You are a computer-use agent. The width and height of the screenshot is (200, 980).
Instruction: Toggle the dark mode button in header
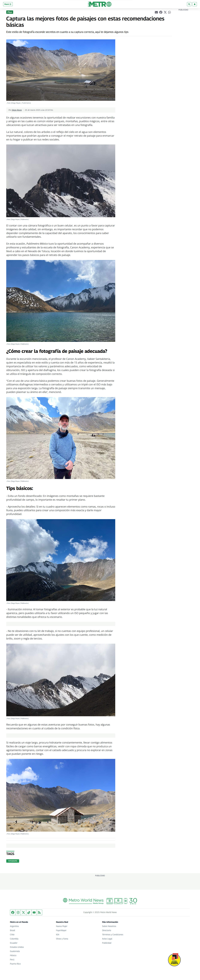(x=195, y=4)
